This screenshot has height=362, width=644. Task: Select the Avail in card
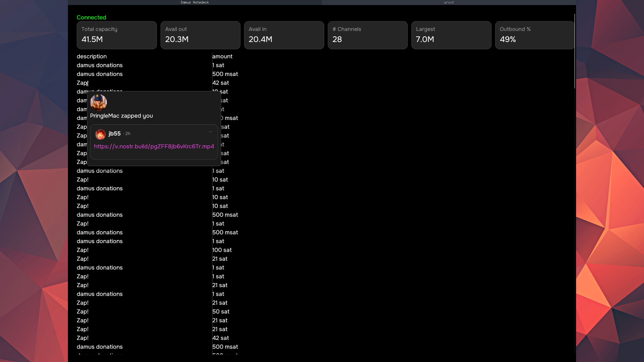pos(284,35)
